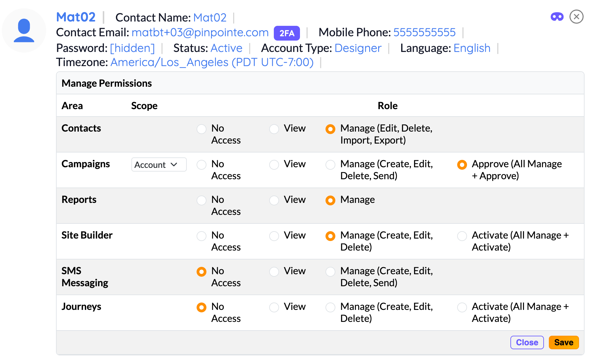Select Activate (All Manage + Activate) for Site Builder
This screenshot has height=364, width=603.
[x=462, y=236]
